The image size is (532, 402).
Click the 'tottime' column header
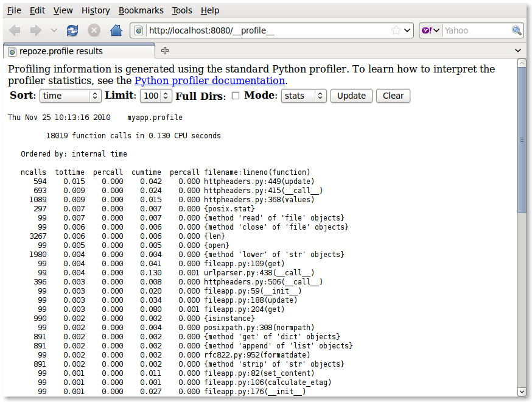click(x=69, y=172)
